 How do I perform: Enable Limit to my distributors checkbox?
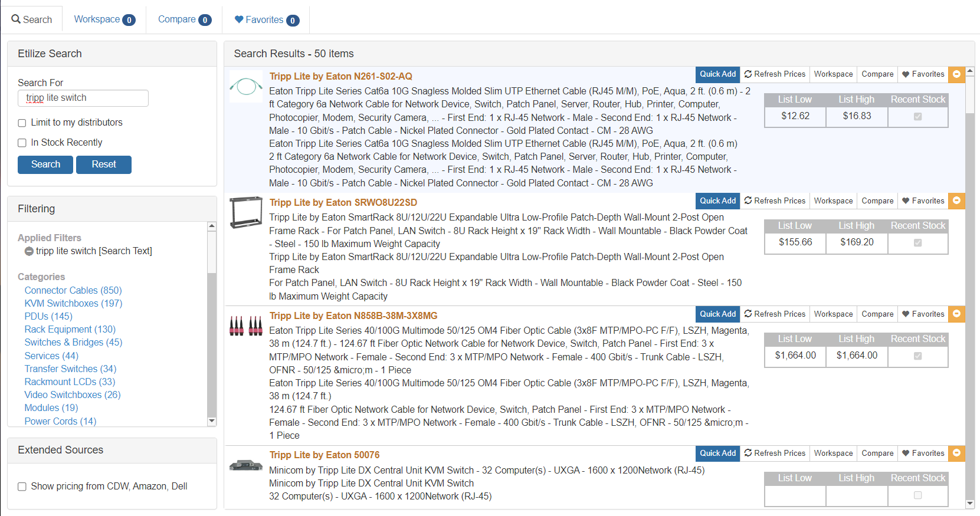point(22,123)
